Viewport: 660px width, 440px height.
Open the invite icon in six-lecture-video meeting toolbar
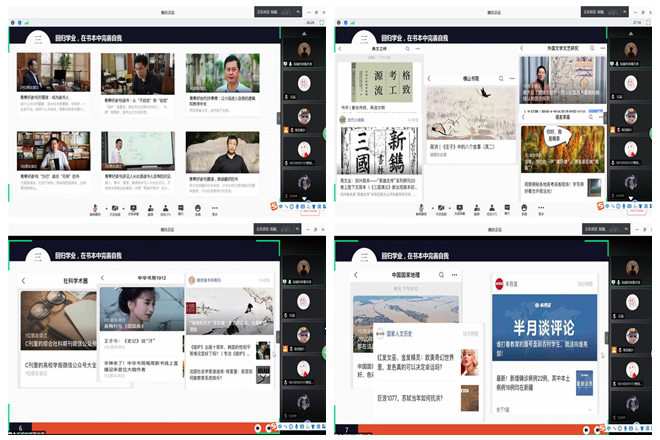152,208
